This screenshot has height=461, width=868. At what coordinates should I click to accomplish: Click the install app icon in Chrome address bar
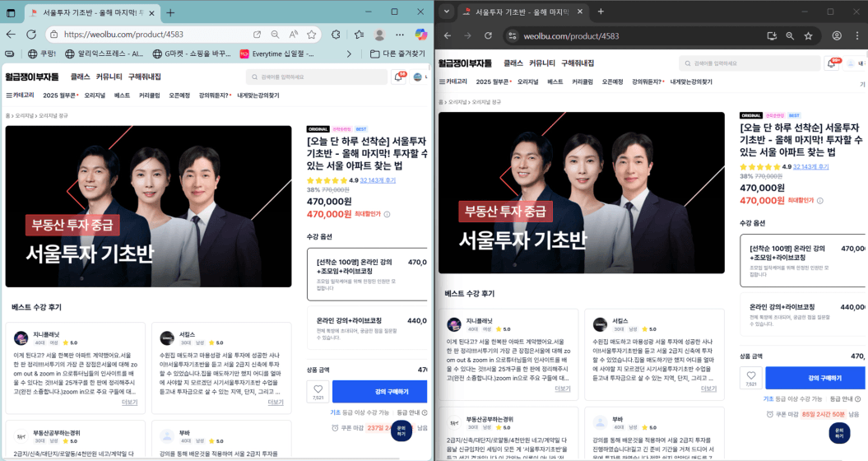point(772,36)
